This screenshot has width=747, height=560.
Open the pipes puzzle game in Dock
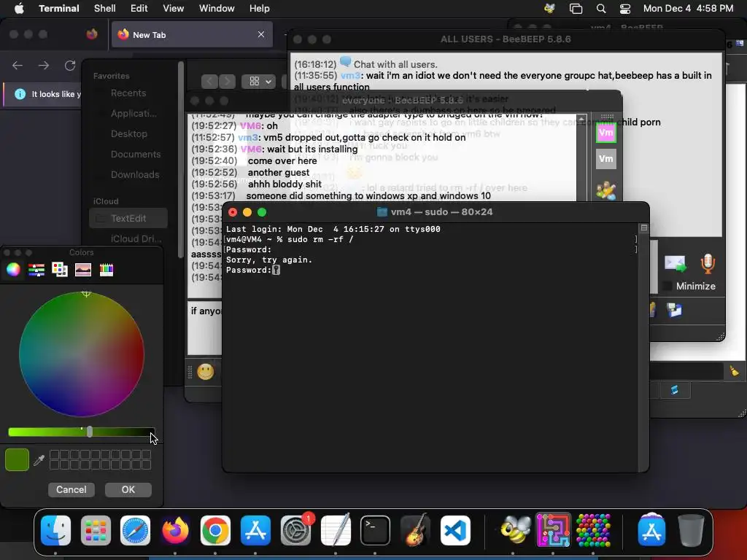tap(553, 530)
